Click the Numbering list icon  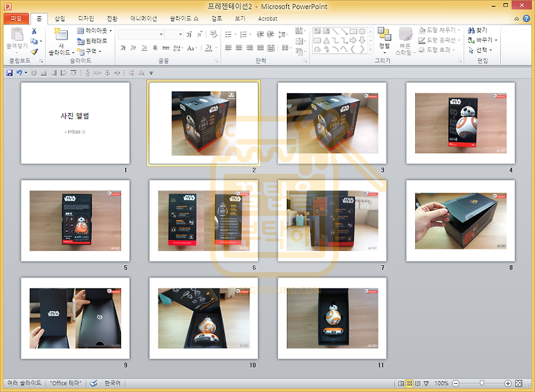(245, 34)
